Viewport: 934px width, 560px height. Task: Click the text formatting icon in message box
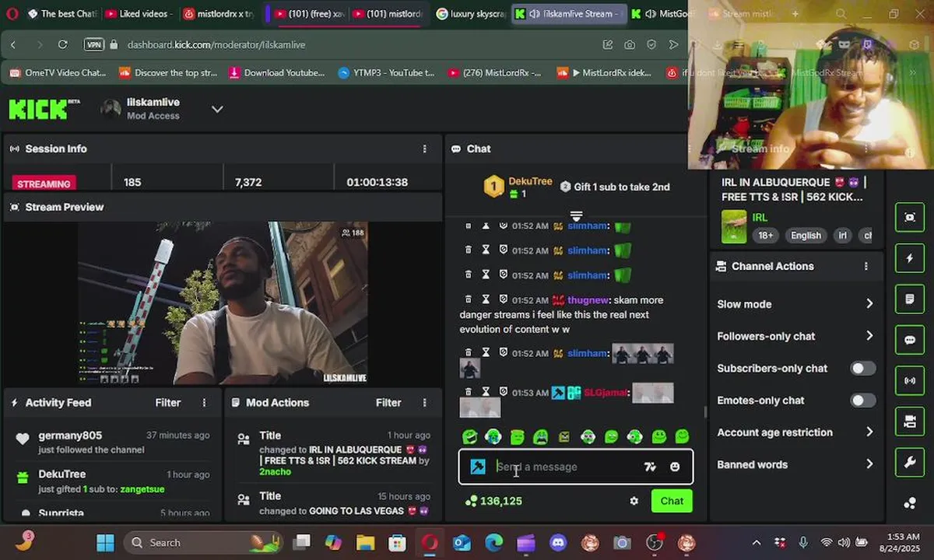(x=650, y=467)
